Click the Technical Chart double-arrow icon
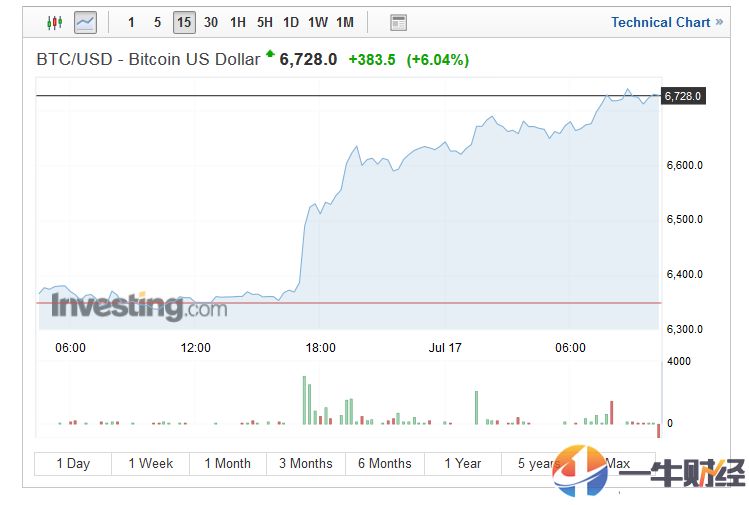Screen dimensions: 749x505 click(719, 22)
